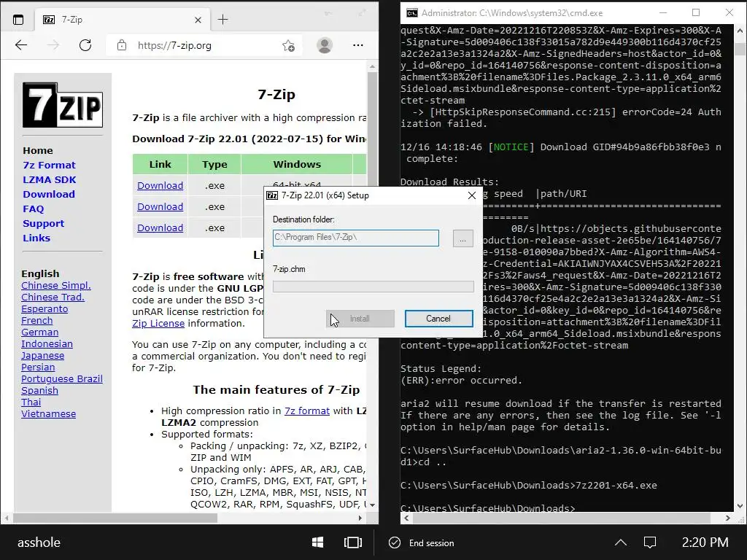Switch site language to Persian
The height and width of the screenshot is (560, 747).
(x=38, y=367)
